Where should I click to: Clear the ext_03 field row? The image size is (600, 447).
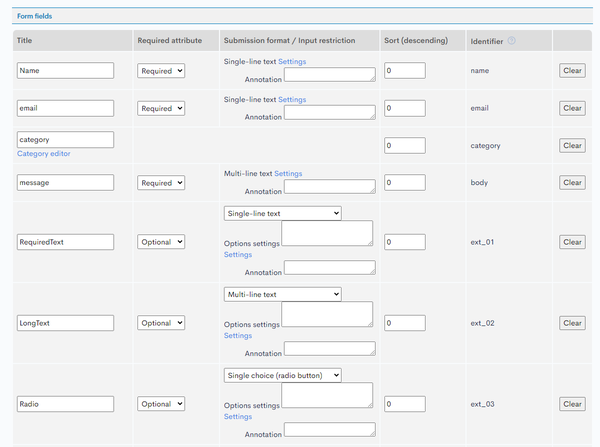point(572,404)
